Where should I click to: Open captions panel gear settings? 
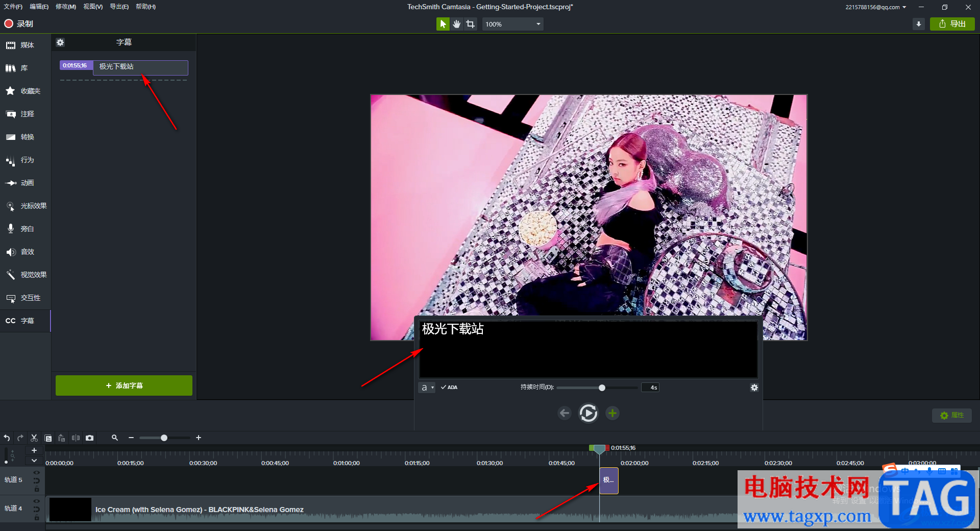point(60,42)
